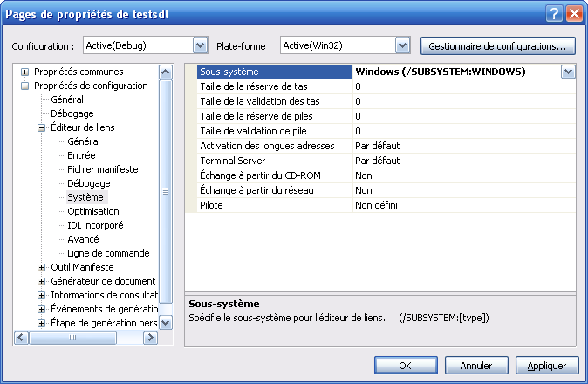This screenshot has width=588, height=384.
Task: Close the properties dialog
Action: (574, 14)
